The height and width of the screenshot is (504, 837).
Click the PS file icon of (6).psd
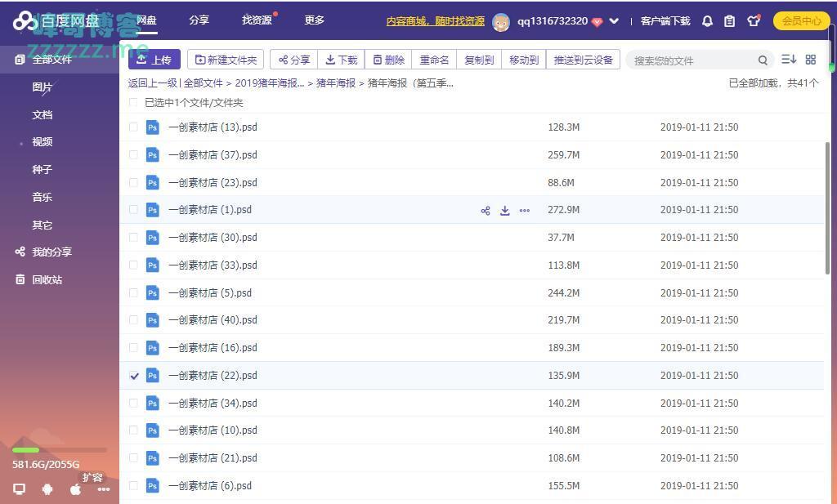pos(153,486)
